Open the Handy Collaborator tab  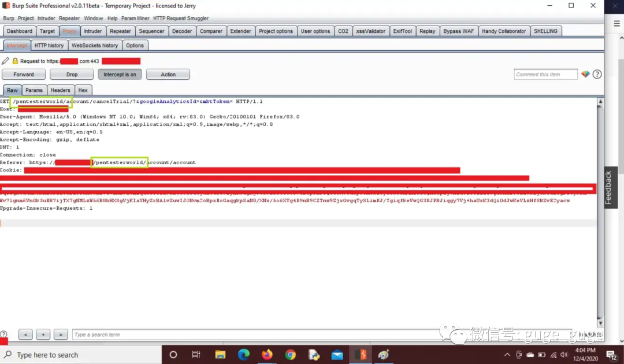(504, 31)
